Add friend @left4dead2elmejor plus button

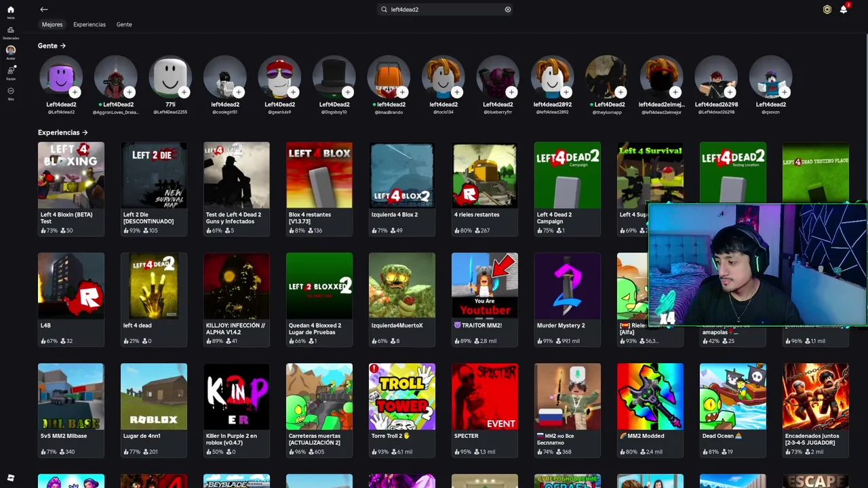pos(675,92)
